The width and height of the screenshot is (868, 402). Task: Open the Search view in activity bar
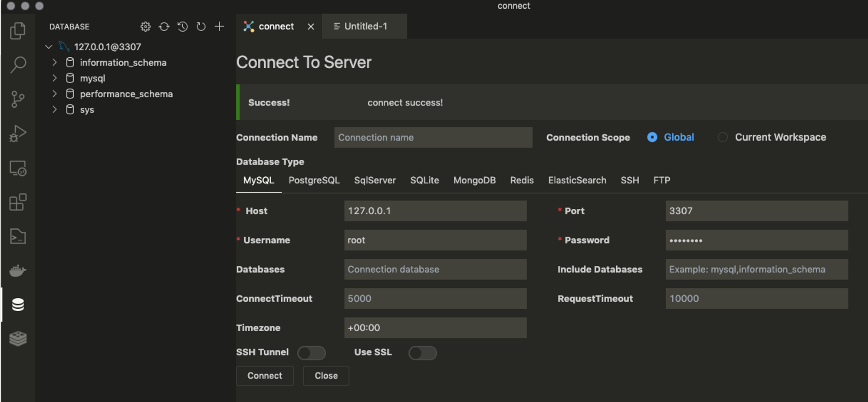tap(18, 65)
